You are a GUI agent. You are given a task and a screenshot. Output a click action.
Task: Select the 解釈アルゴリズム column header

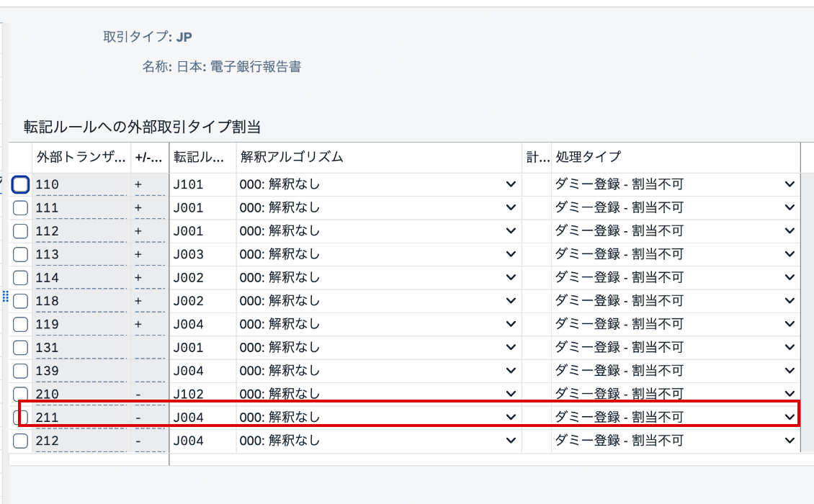379,157
